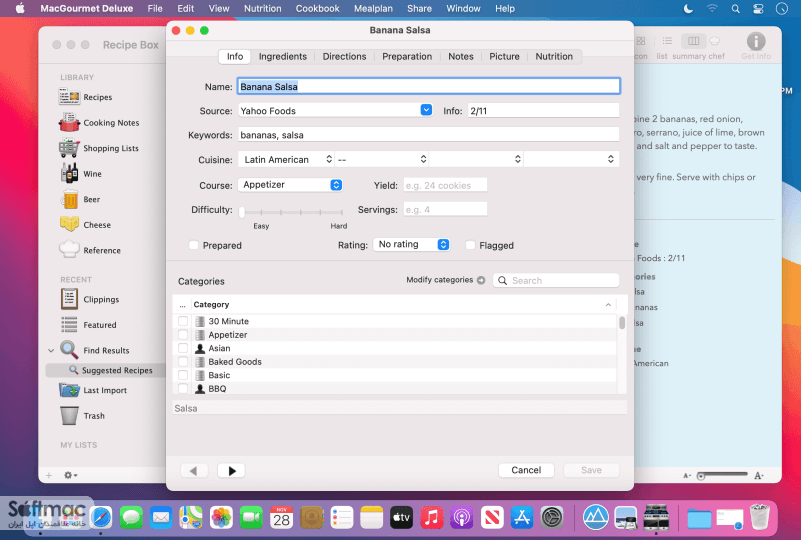Click the Difficulty slider handle
Screen dimensions: 801x540
(242, 212)
